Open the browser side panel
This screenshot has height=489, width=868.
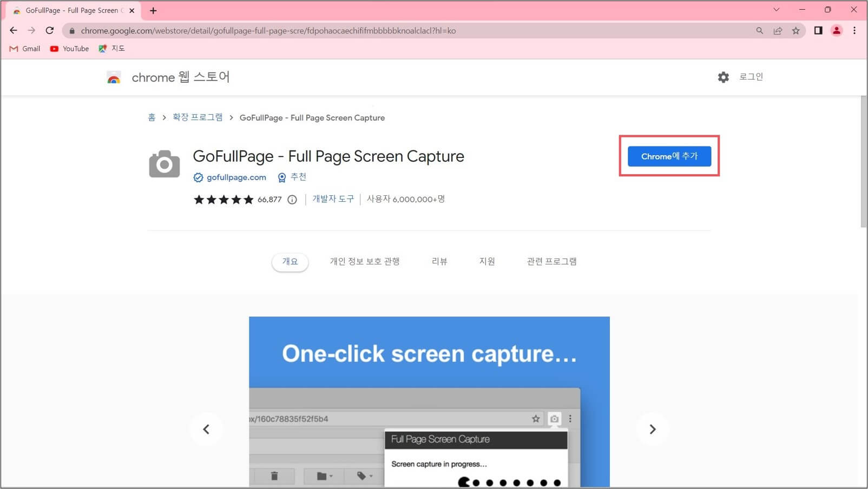click(x=818, y=30)
